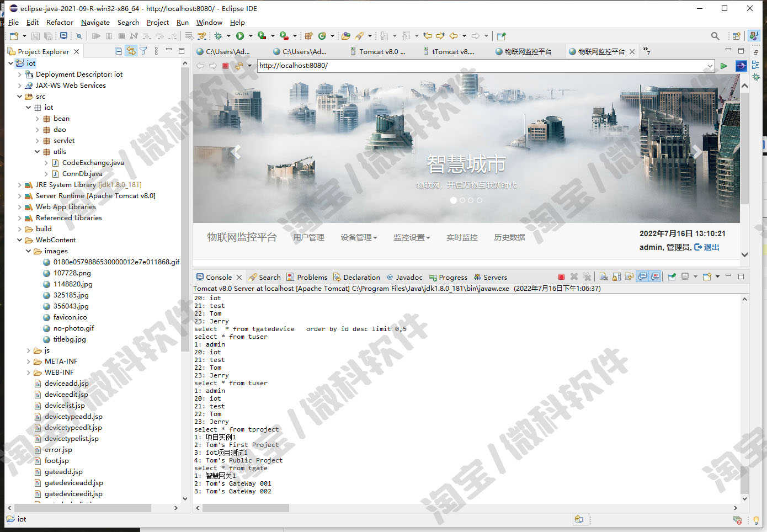Toggle Show Console on standard error change

(x=655, y=277)
